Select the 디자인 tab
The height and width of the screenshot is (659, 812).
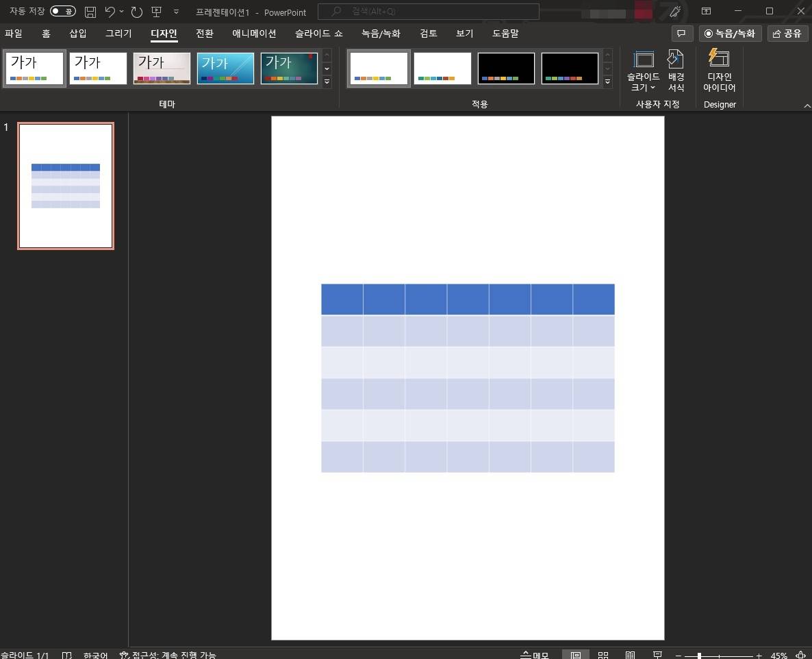pyautogui.click(x=164, y=34)
